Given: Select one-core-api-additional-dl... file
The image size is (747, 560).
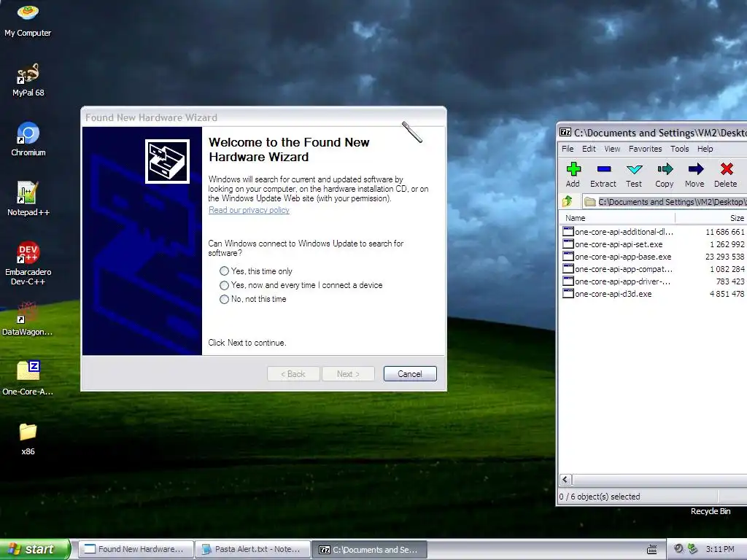Looking at the screenshot, I should tap(619, 232).
